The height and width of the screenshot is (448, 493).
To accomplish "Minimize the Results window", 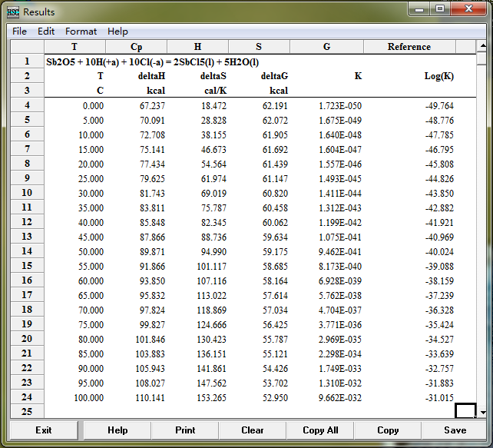I will click(x=419, y=9).
